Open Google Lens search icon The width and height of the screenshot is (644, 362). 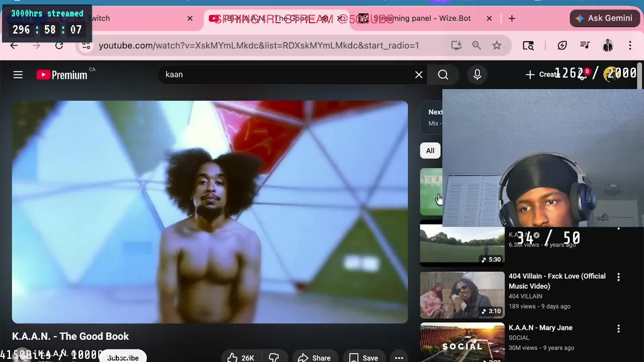tap(528, 45)
